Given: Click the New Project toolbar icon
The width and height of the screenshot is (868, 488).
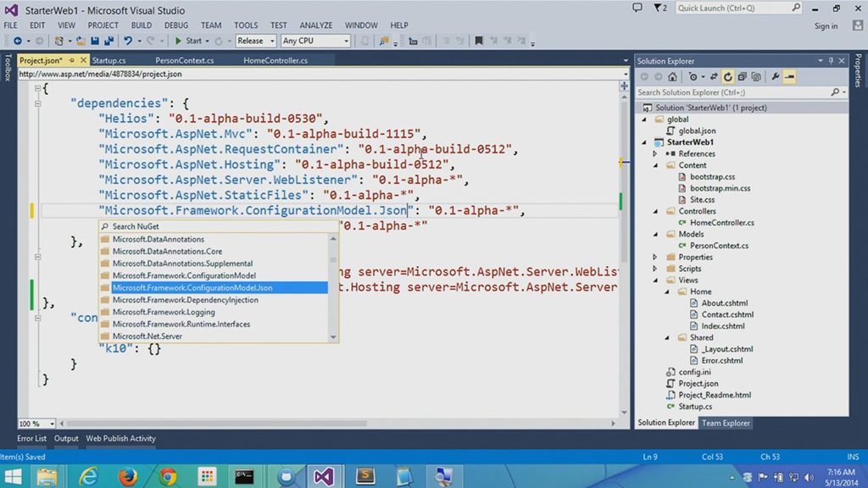Looking at the screenshot, I should pyautogui.click(x=58, y=41).
